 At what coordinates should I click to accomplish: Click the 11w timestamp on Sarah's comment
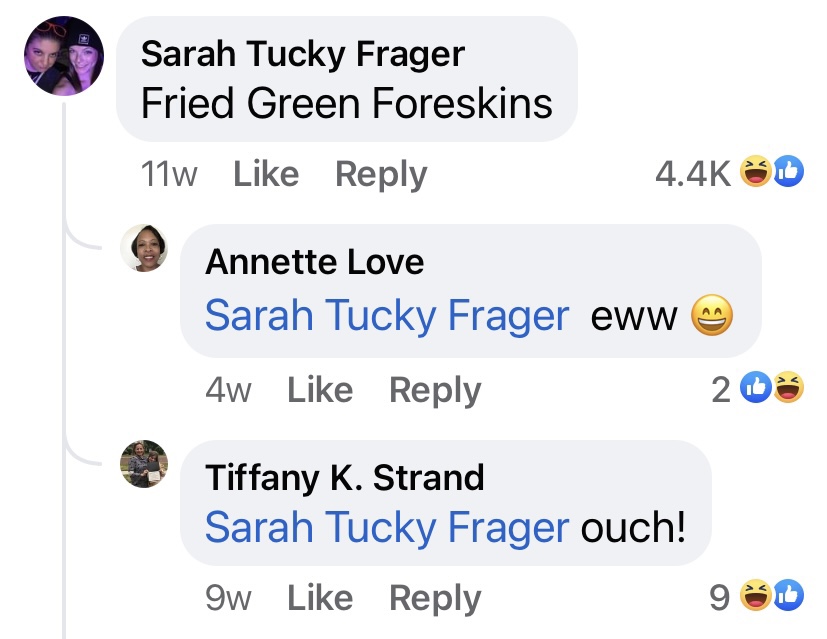169,175
